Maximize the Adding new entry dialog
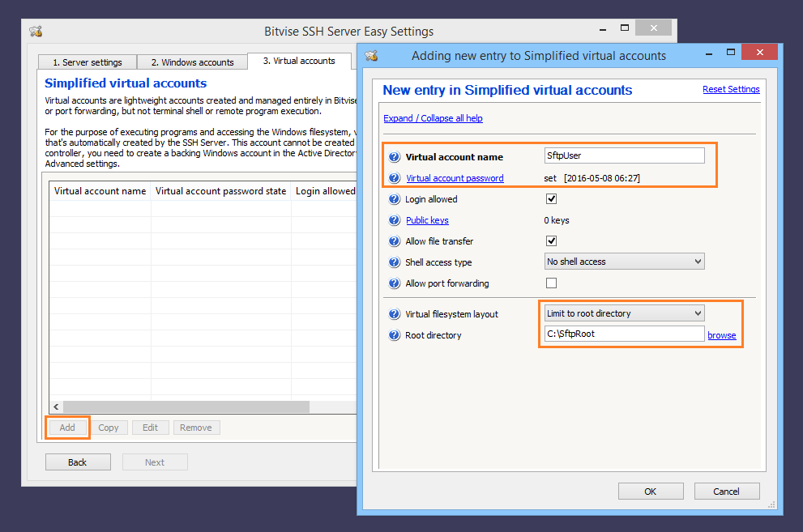 tap(731, 52)
